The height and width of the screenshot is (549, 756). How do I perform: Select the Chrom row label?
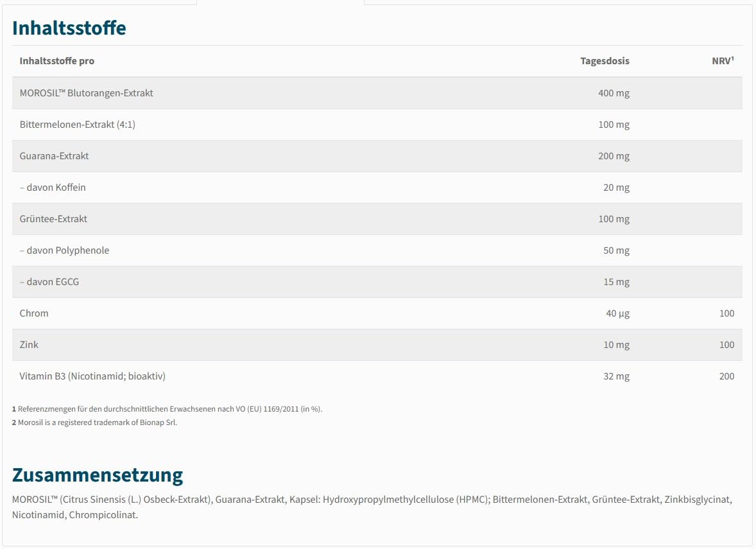click(x=34, y=313)
